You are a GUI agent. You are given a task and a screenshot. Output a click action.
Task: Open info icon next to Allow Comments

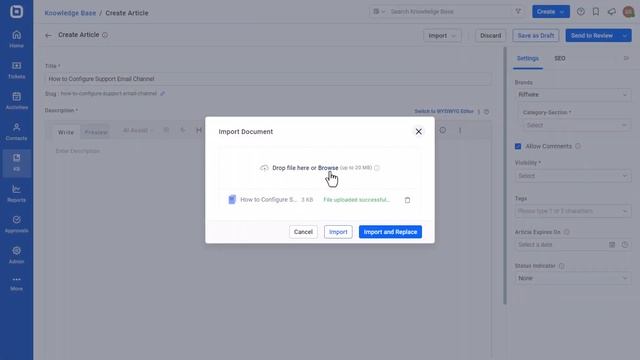[x=578, y=146]
